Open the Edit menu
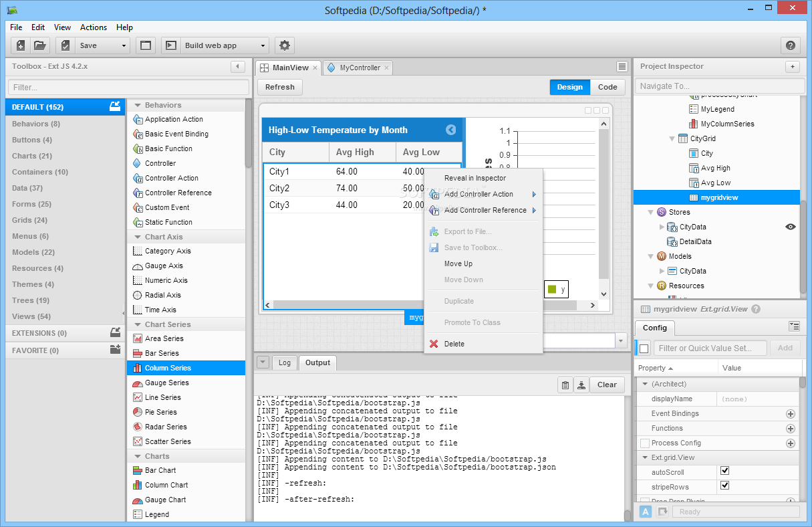The height and width of the screenshot is (527, 812). click(38, 27)
